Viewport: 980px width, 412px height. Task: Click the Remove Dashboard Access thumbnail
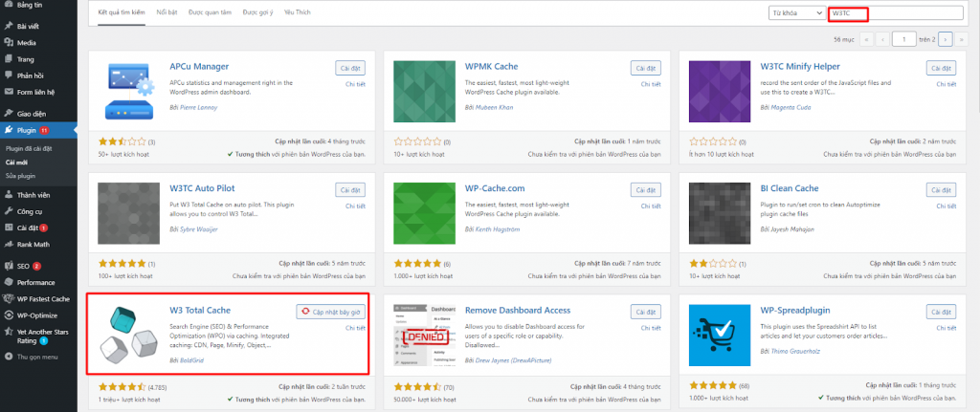click(x=424, y=336)
